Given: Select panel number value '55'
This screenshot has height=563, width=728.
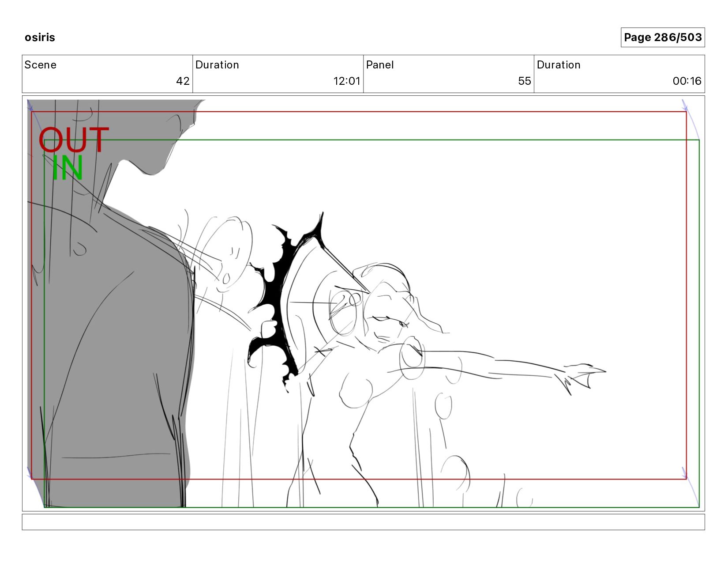Looking at the screenshot, I should click(x=525, y=81).
